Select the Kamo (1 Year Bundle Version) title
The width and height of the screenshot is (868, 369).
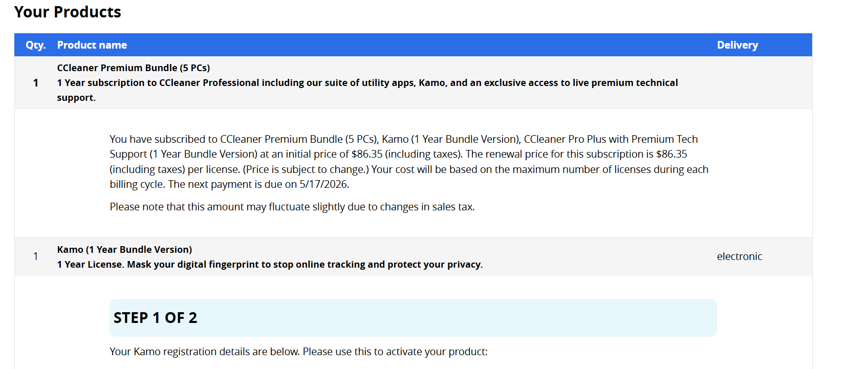(124, 249)
